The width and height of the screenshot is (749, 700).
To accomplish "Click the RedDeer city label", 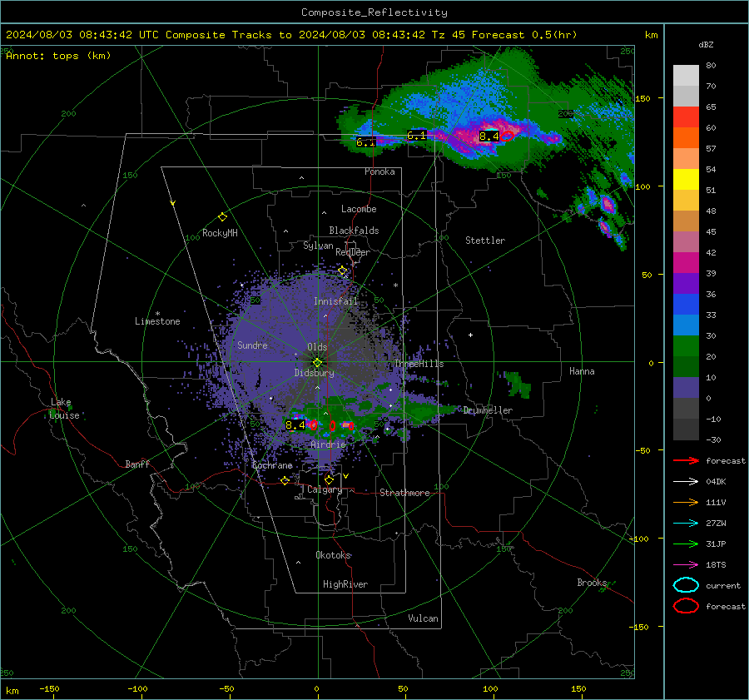I will (x=353, y=252).
